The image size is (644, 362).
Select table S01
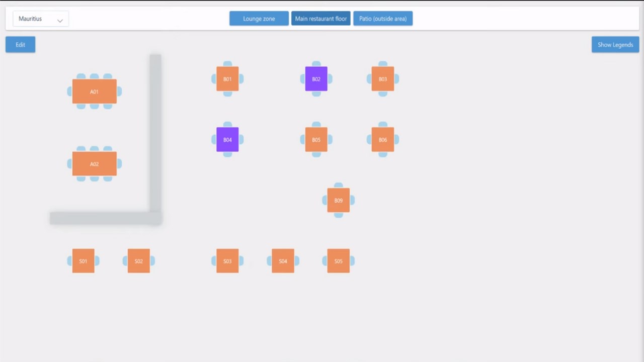pos(84,261)
